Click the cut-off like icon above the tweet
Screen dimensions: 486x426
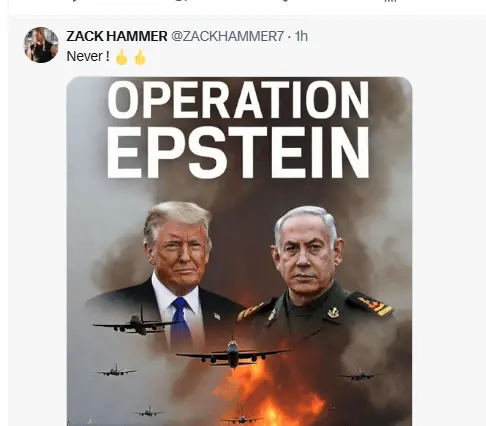point(285,1)
